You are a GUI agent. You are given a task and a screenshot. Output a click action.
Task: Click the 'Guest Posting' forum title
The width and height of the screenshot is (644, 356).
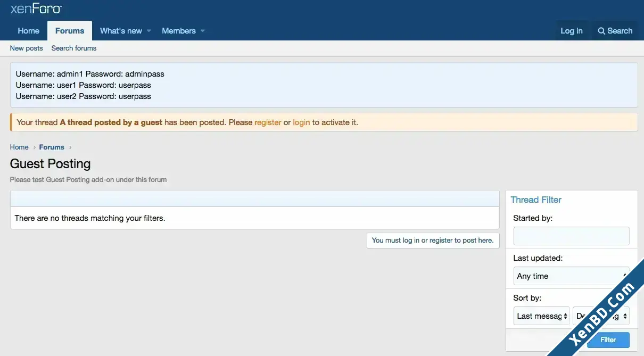coord(51,164)
